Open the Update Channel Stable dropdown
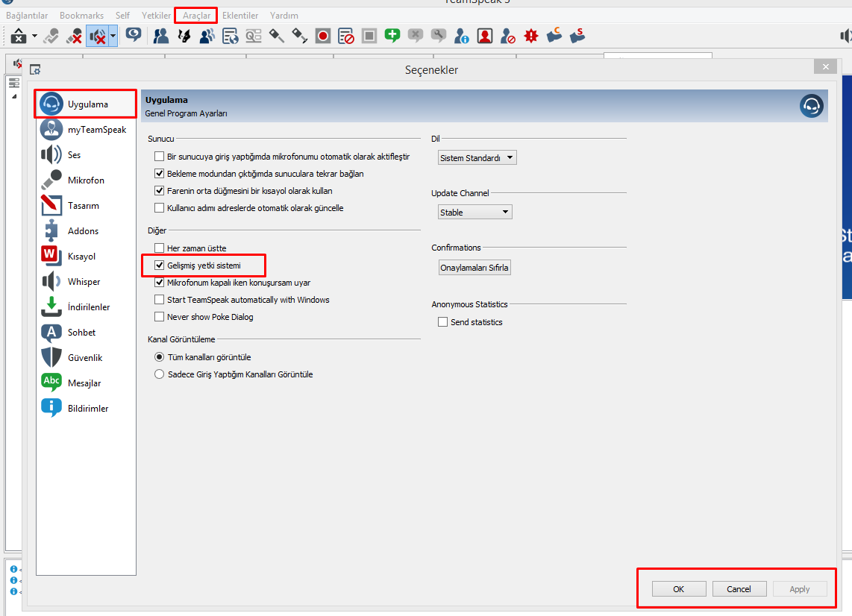This screenshot has height=616, width=852. click(x=475, y=212)
